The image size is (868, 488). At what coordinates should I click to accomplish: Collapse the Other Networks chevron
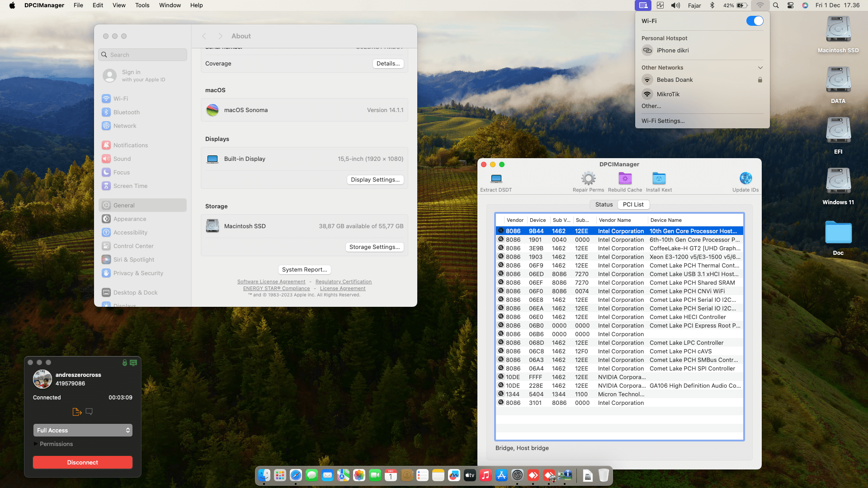[760, 68]
